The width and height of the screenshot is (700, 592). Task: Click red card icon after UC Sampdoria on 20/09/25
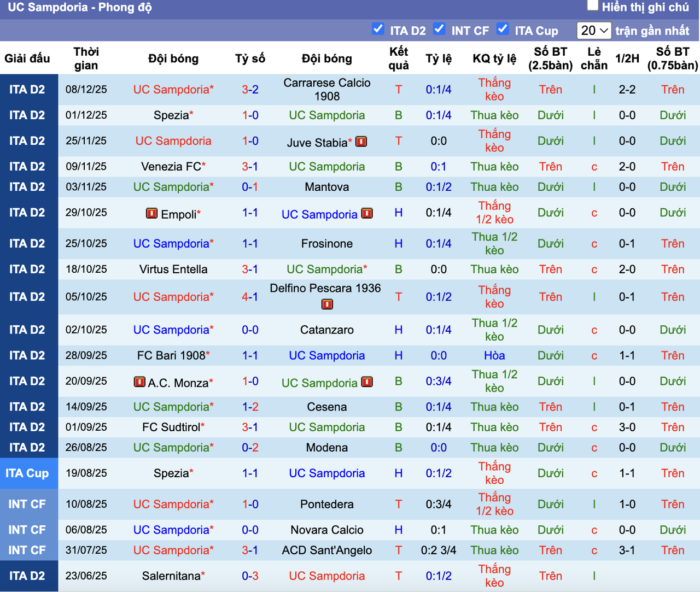tap(367, 382)
